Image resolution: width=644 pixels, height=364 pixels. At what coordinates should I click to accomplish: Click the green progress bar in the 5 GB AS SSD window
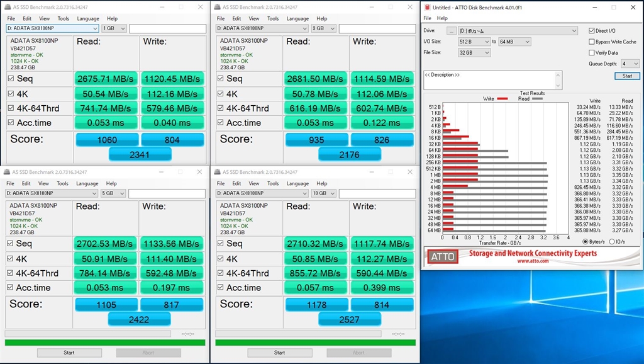(x=105, y=343)
